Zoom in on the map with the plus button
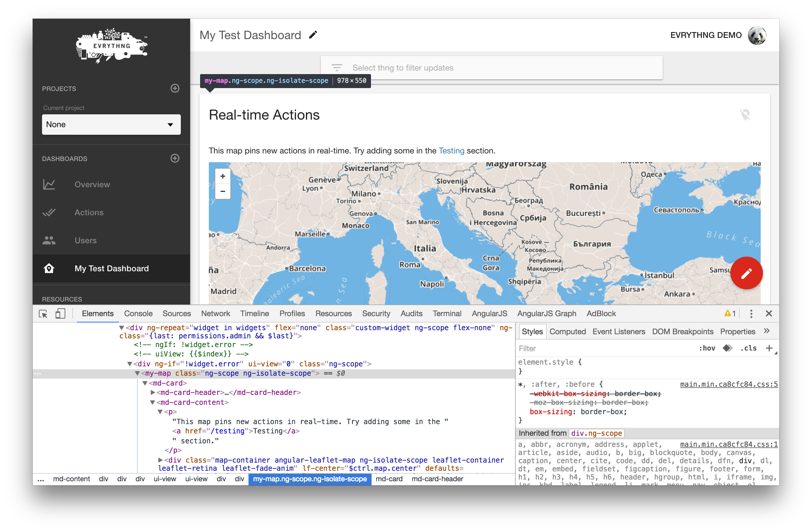Viewport: 812px width, 532px height. (x=223, y=176)
